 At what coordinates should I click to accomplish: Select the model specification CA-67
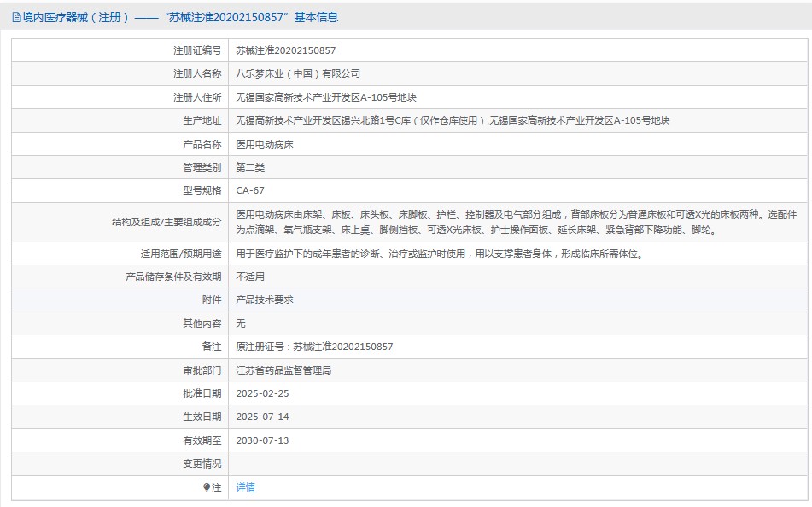point(250,190)
